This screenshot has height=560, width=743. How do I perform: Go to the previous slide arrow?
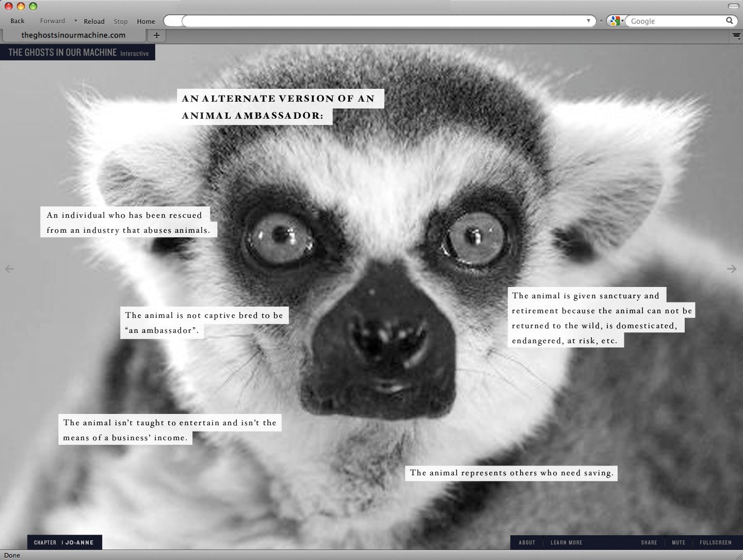coord(9,269)
